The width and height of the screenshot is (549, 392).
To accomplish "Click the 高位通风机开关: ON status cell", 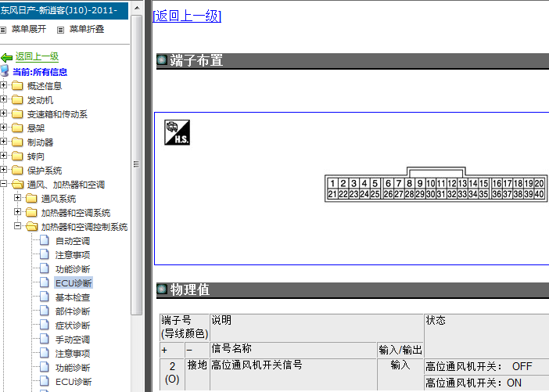I will coord(486,383).
